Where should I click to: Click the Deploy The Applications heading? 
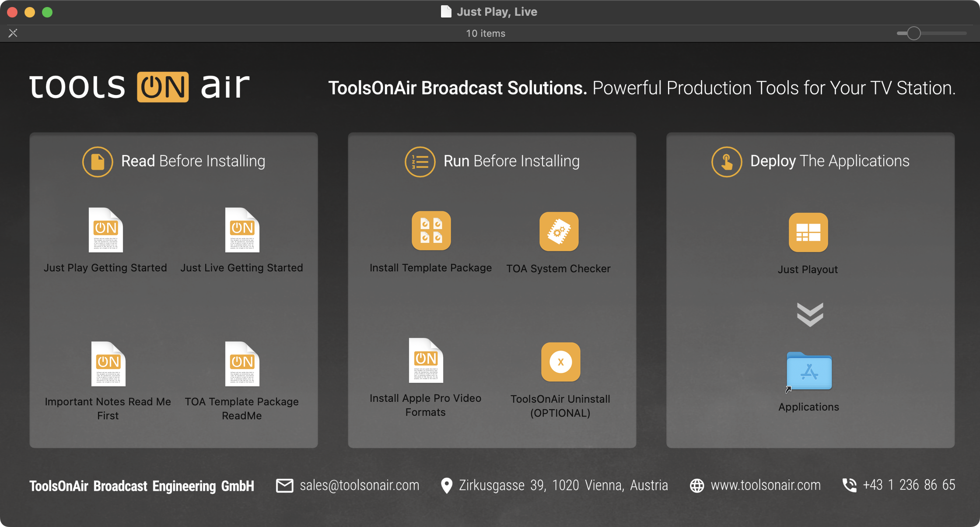830,161
